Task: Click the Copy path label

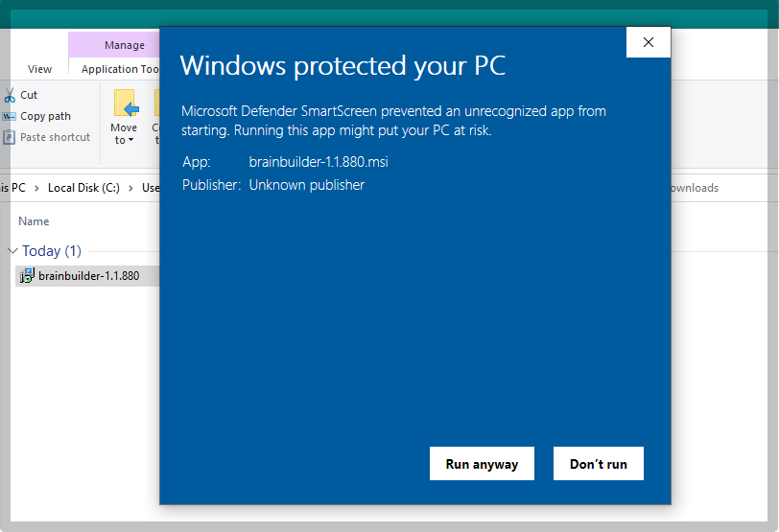Action: pyautogui.click(x=46, y=116)
